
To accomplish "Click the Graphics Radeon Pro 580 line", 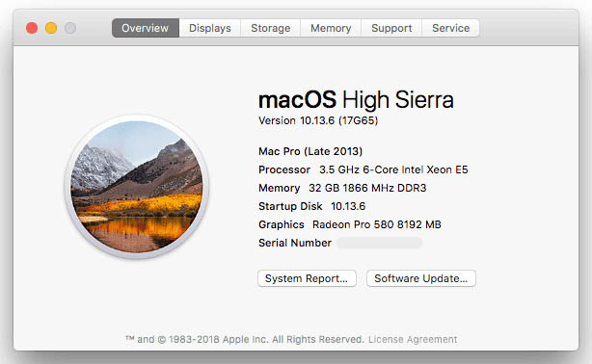I will pyautogui.click(x=350, y=224).
